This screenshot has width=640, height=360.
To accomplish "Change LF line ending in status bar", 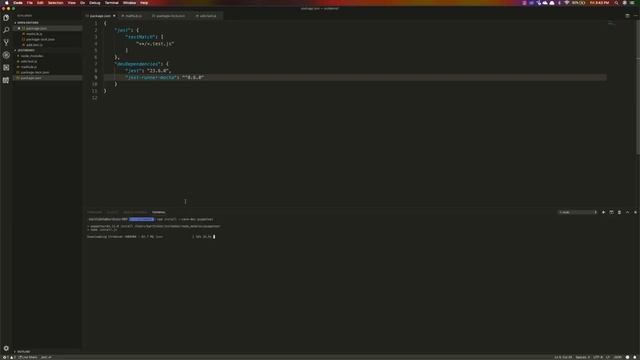I will (x=608, y=358).
